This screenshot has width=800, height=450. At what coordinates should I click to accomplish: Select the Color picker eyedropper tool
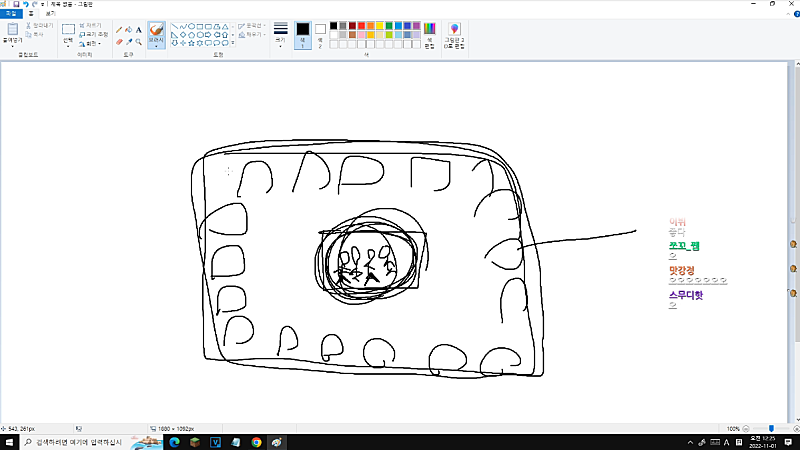[x=129, y=42]
